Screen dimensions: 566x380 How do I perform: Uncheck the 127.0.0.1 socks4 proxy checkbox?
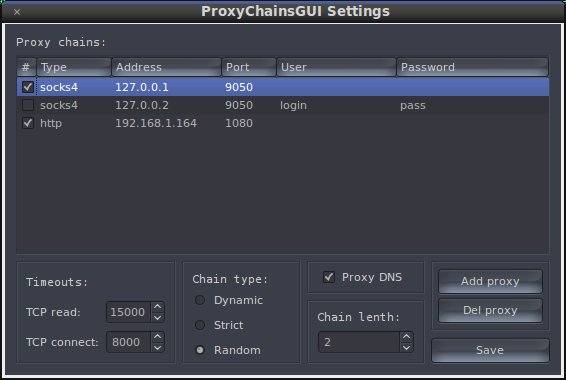click(28, 87)
